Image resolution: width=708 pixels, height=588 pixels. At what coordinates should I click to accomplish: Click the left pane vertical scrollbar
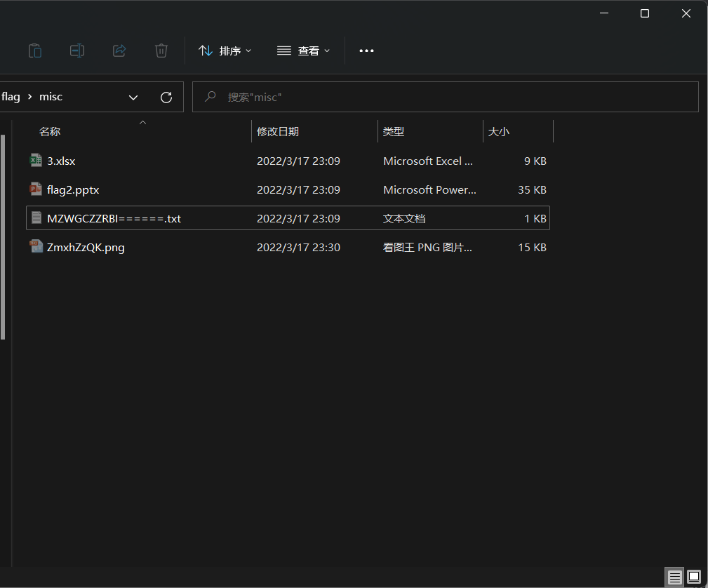pyautogui.click(x=3, y=237)
